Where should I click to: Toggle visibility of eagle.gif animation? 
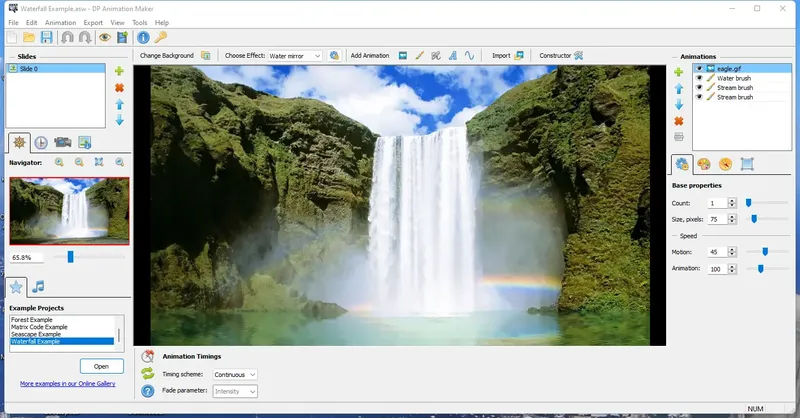click(x=699, y=68)
